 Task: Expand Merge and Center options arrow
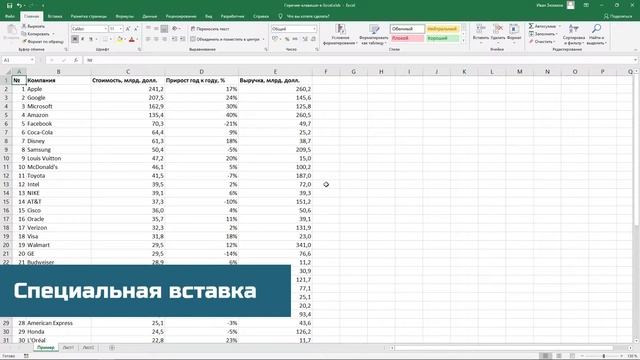click(263, 40)
